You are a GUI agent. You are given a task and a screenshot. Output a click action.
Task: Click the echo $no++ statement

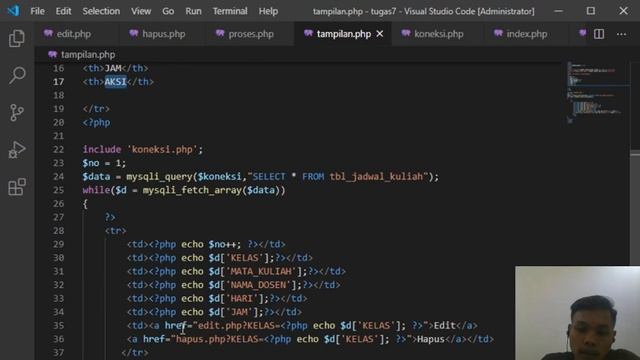[x=211, y=244]
